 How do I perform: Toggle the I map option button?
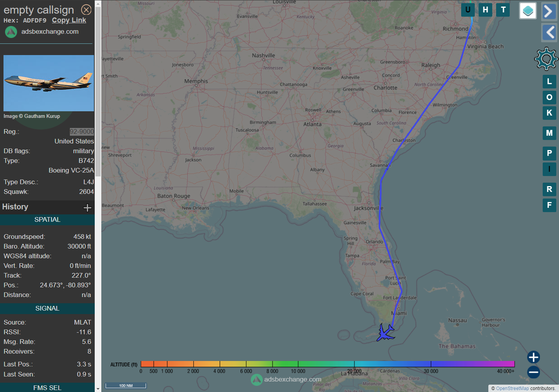point(549,169)
